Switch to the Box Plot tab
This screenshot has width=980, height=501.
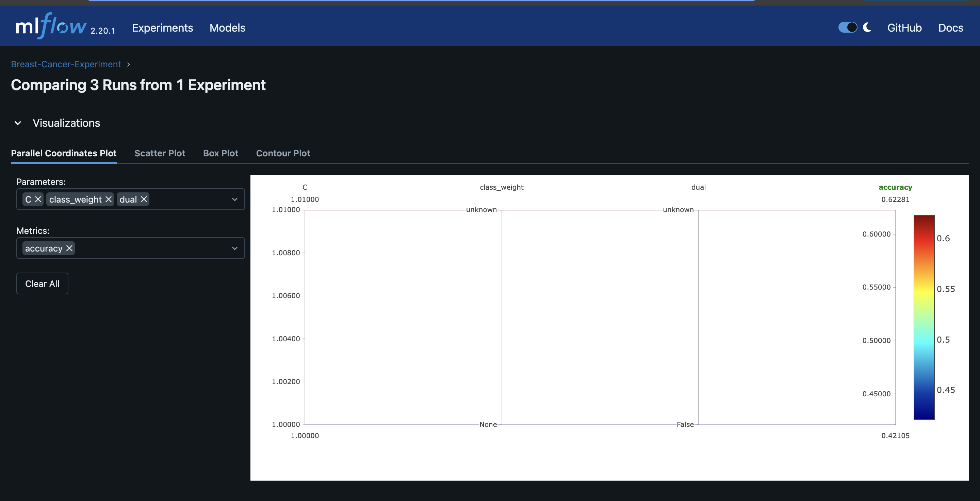point(220,153)
